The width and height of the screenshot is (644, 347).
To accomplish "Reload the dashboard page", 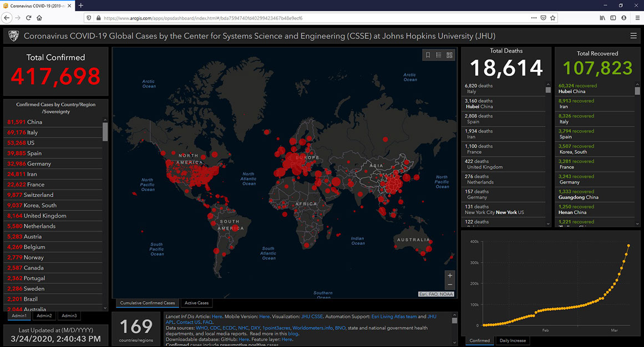I will click(28, 18).
